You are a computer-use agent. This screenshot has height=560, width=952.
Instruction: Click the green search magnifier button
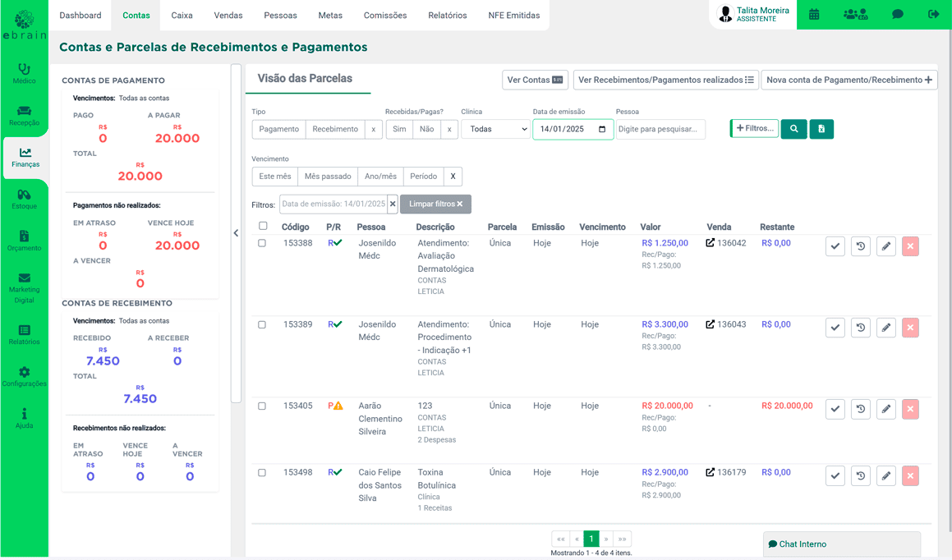tap(793, 129)
